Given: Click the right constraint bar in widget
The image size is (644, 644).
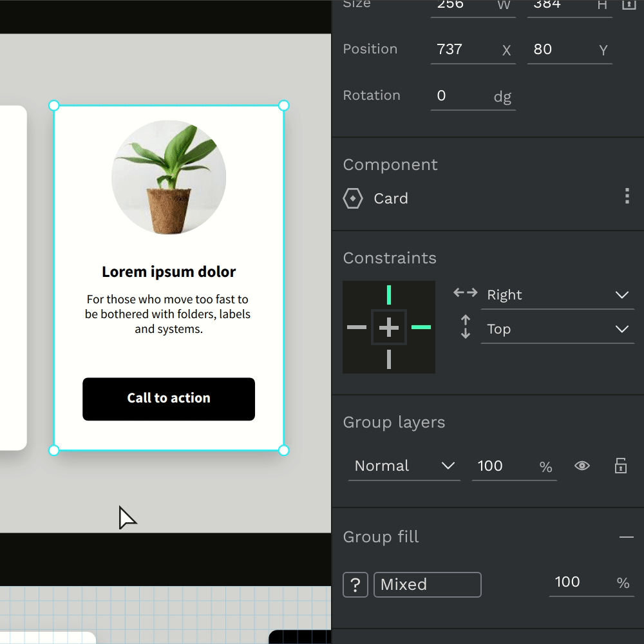Looking at the screenshot, I should 421,327.
